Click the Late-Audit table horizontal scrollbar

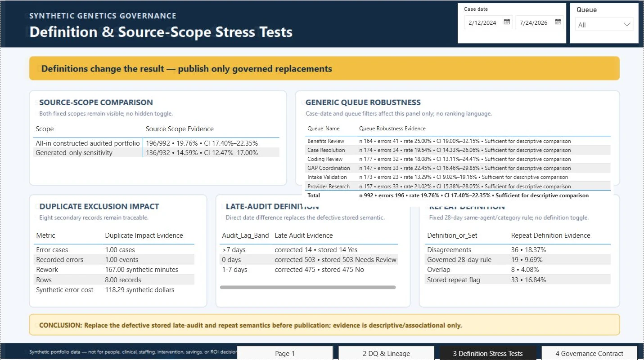(308, 287)
